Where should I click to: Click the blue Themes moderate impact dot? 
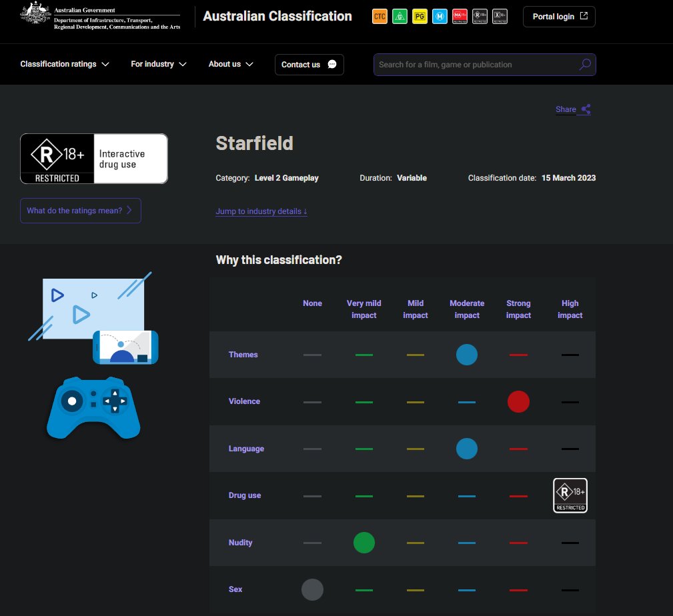click(466, 355)
